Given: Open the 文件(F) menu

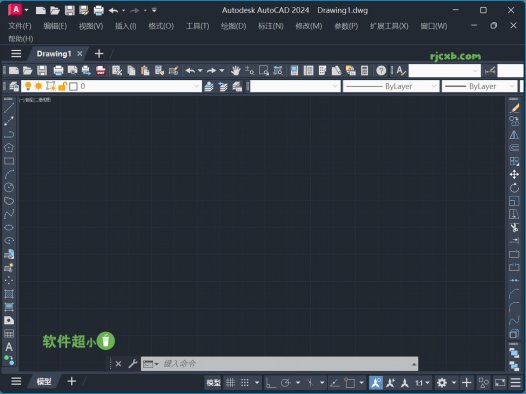Looking at the screenshot, I should tap(20, 26).
